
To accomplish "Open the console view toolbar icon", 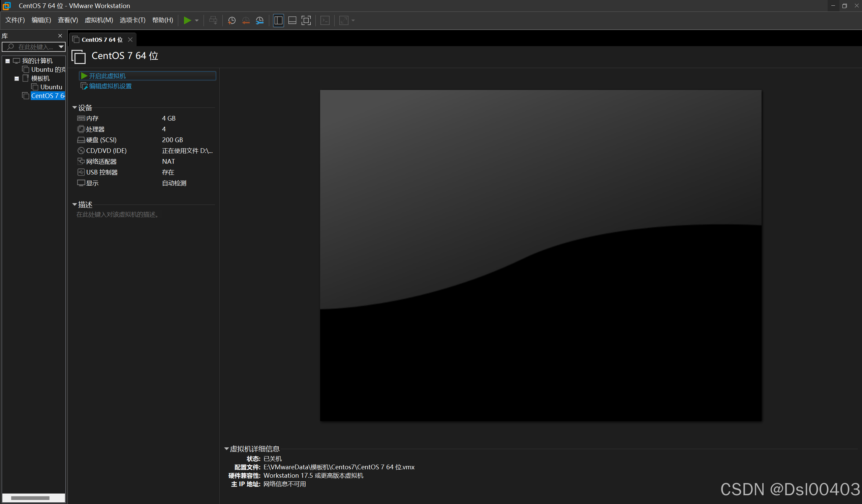I will coord(325,21).
